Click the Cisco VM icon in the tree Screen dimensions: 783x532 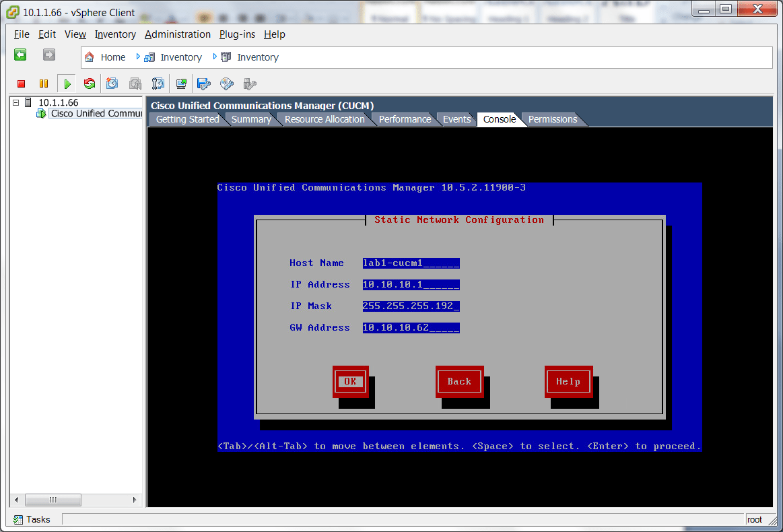(x=42, y=113)
